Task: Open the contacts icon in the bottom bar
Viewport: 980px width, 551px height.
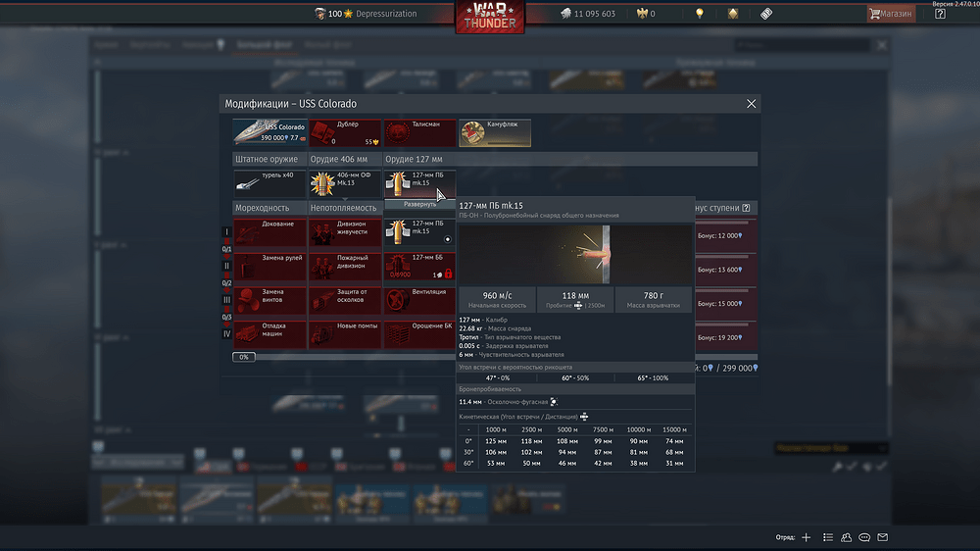Action: 847,537
